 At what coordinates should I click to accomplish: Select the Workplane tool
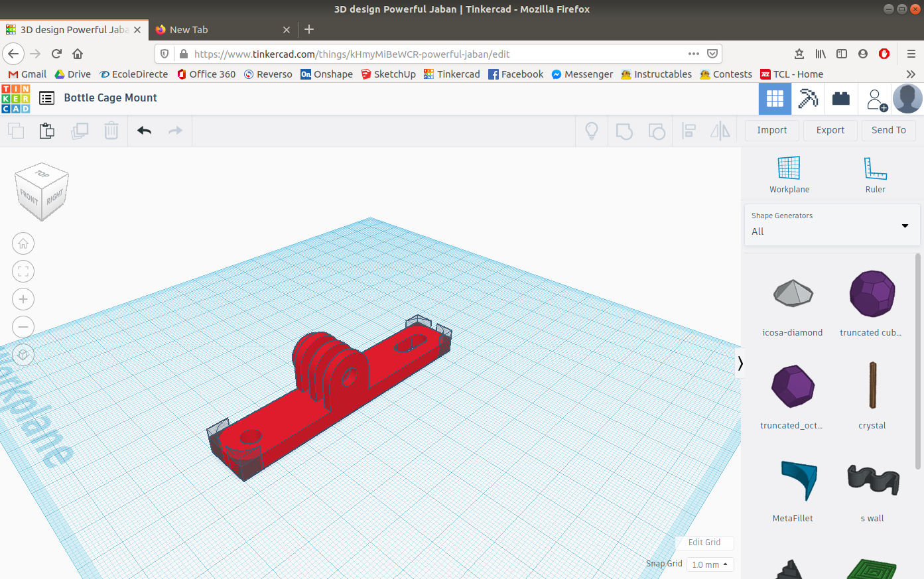point(789,174)
